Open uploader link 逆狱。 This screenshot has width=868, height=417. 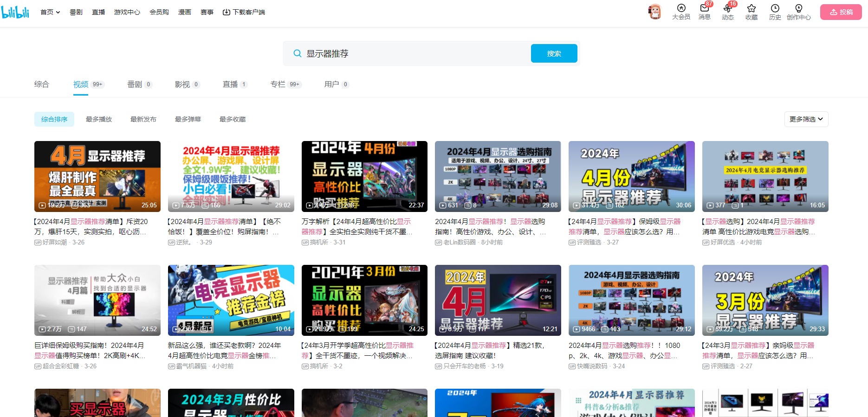tap(185, 243)
